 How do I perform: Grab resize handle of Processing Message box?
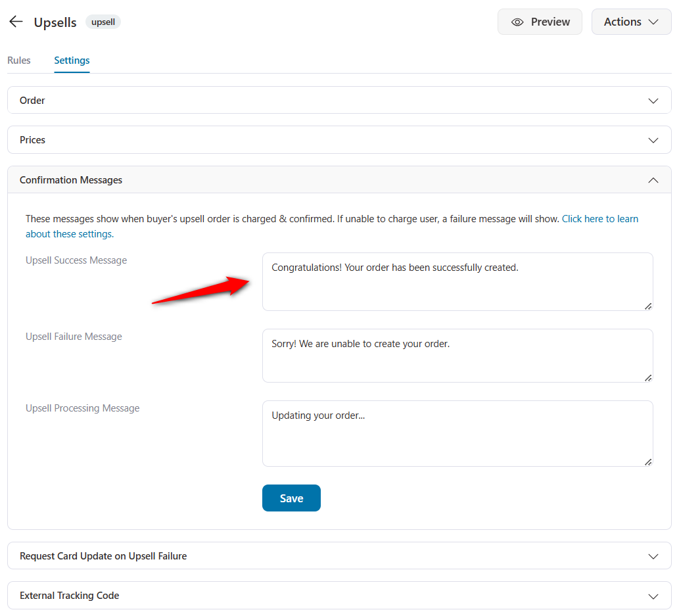pos(648,462)
